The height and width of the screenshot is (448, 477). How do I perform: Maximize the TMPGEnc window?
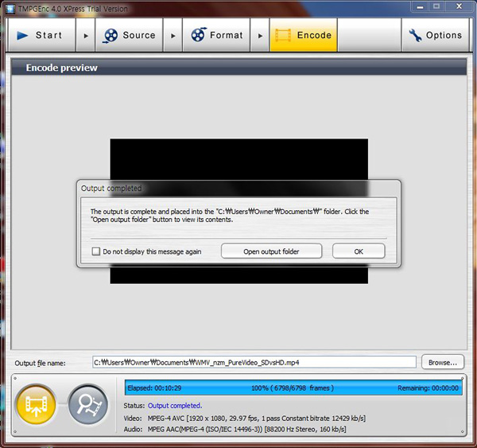(x=436, y=6)
